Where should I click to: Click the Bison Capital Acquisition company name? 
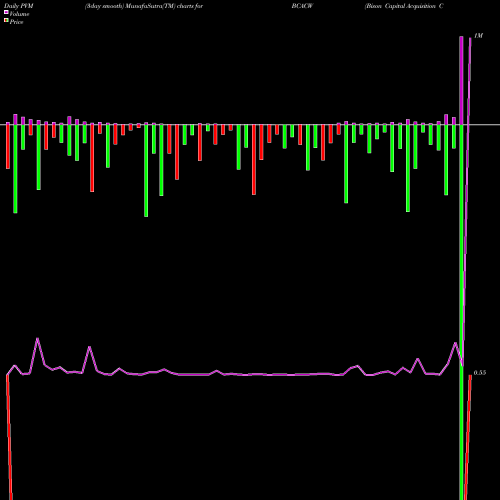404,6
